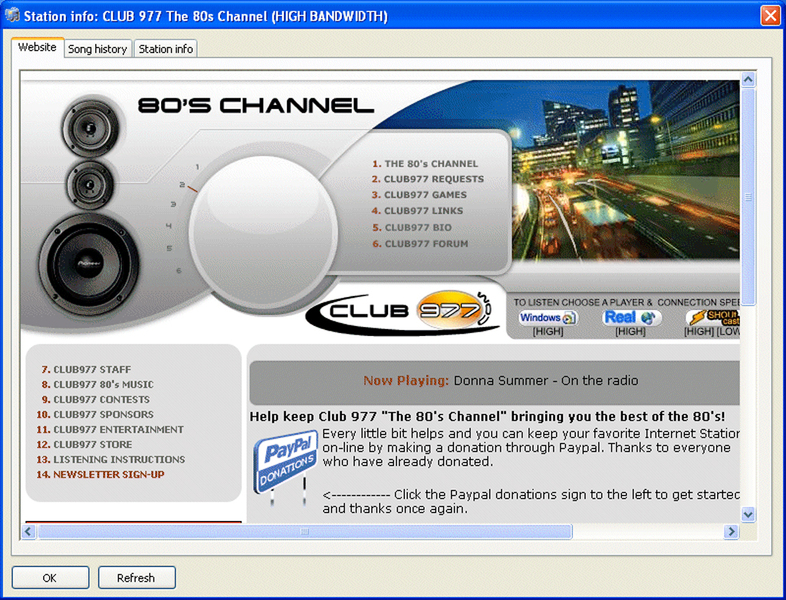786x600 pixels.
Task: Click the city night photo banner
Action: click(x=626, y=169)
